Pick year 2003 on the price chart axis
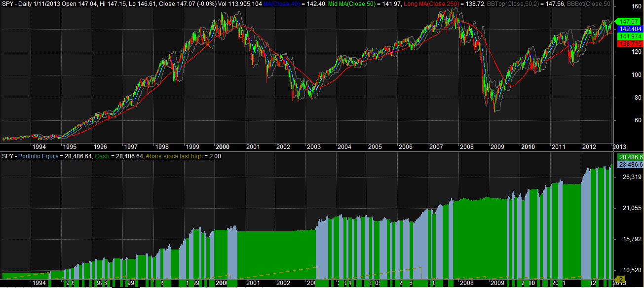 [314, 147]
